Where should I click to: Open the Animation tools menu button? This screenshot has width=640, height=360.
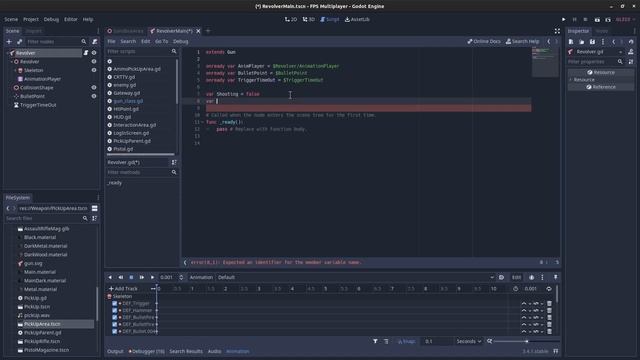pos(201,277)
